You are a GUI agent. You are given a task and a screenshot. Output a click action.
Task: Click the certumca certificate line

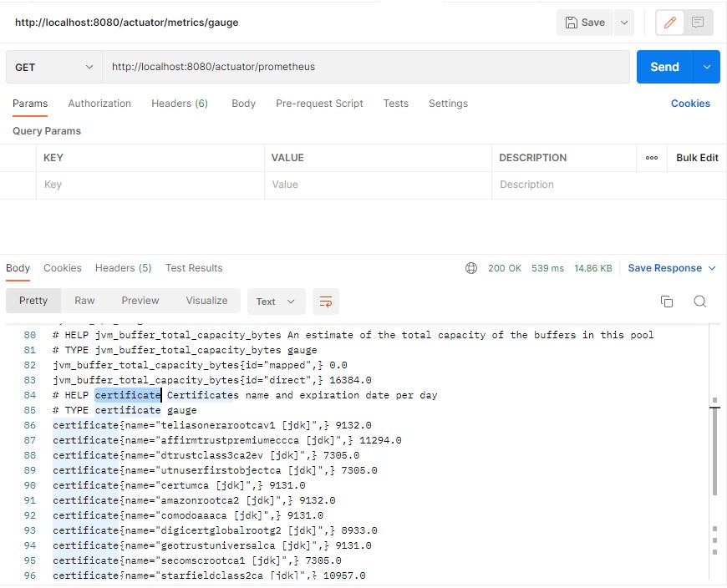[179, 485]
